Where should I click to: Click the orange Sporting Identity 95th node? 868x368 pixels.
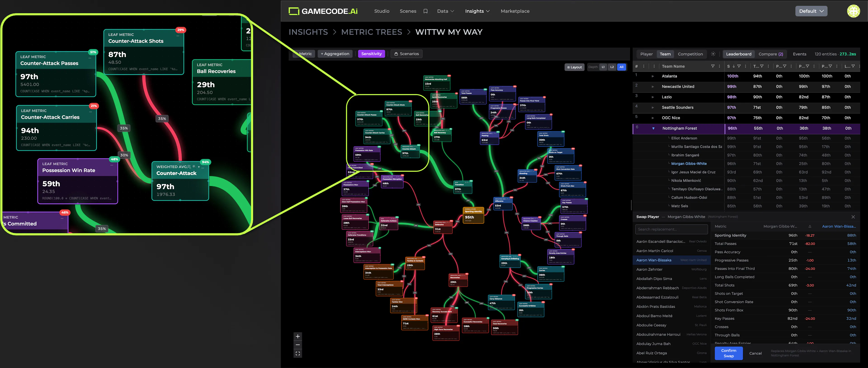(473, 215)
